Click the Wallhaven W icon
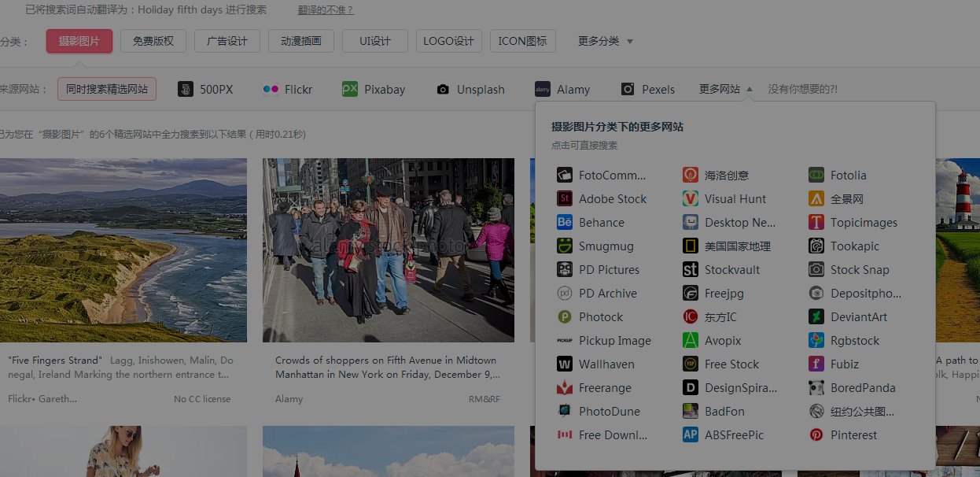Screen dimensions: 980x477 [x=564, y=364]
